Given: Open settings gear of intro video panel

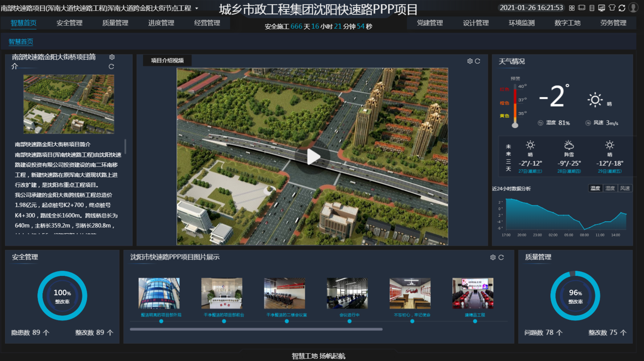Looking at the screenshot, I should (470, 61).
